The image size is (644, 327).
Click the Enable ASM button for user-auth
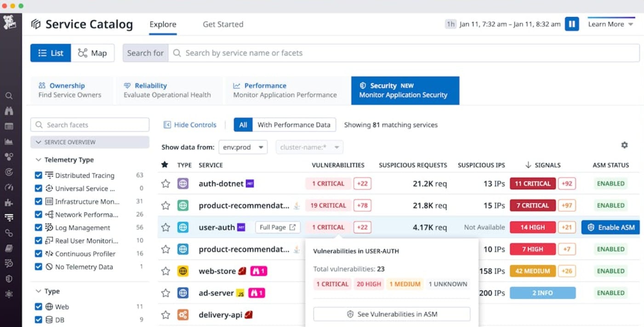[610, 227]
